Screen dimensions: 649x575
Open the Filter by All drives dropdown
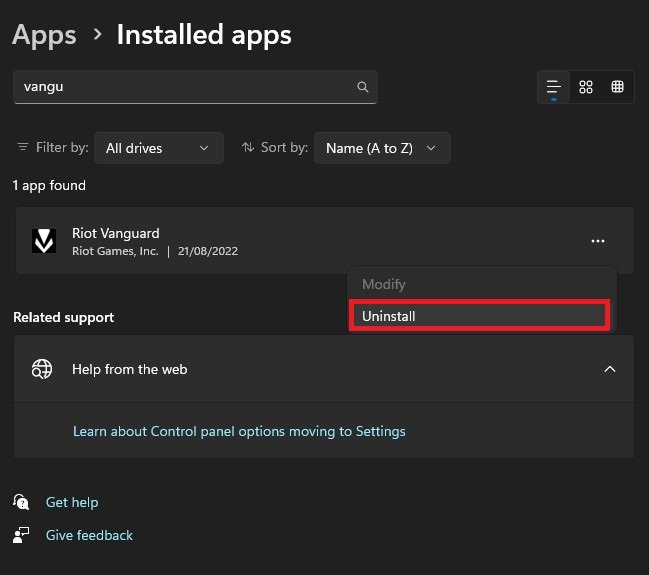click(x=159, y=148)
